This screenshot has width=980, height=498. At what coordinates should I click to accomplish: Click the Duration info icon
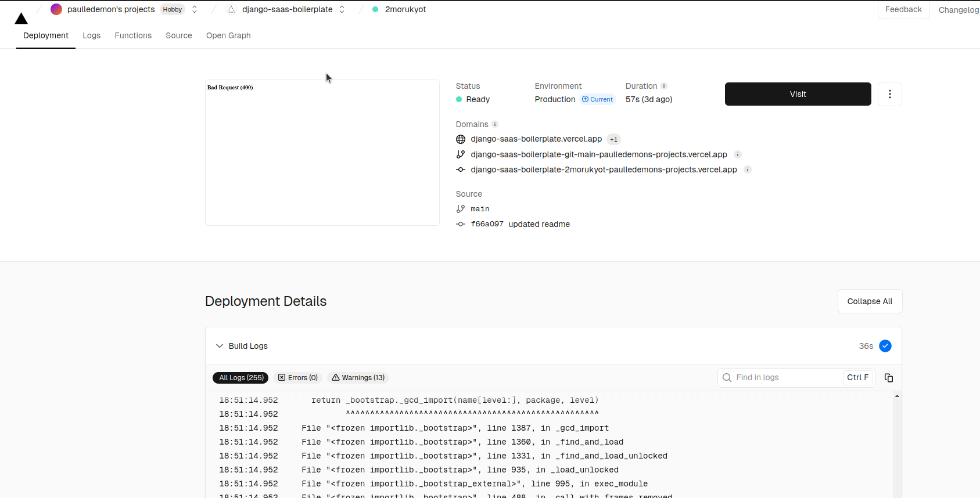pyautogui.click(x=664, y=86)
